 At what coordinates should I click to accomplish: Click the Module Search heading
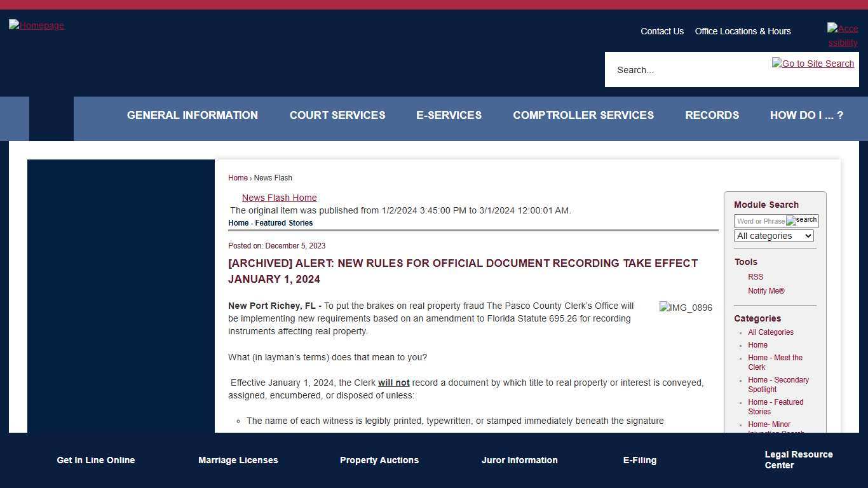pyautogui.click(x=766, y=205)
